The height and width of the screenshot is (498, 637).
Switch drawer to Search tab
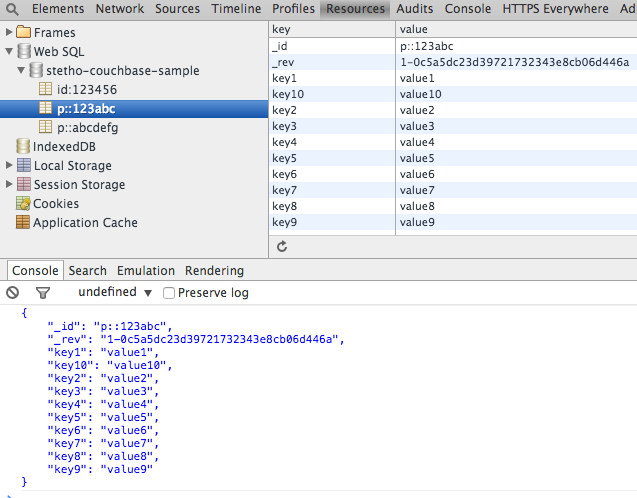(x=87, y=271)
